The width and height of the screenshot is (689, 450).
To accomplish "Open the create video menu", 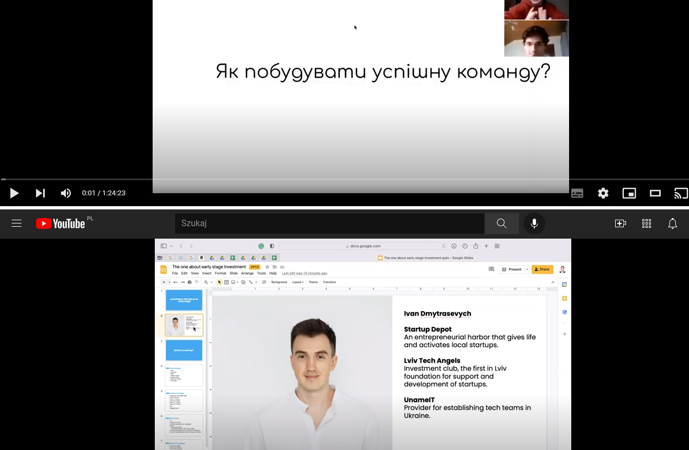I will coord(620,224).
